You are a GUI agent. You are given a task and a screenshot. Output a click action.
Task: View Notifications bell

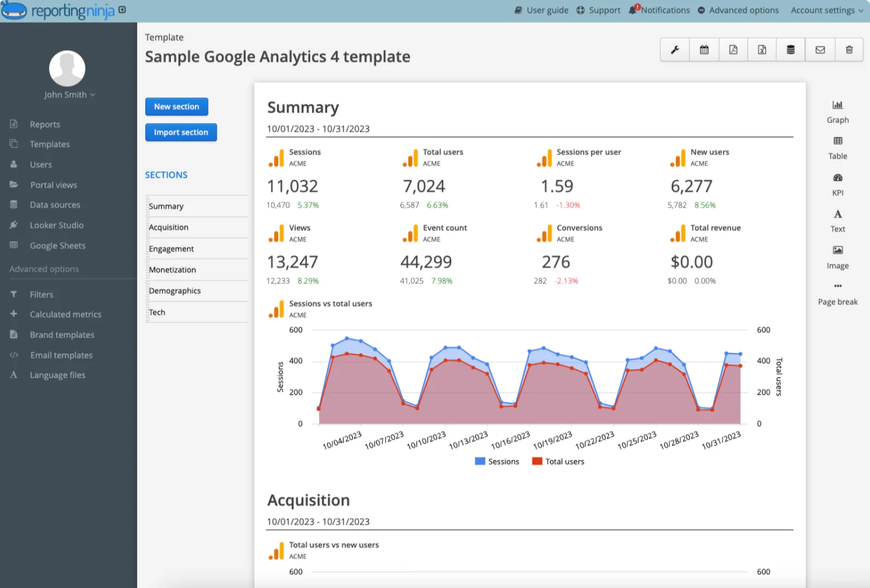659,10
